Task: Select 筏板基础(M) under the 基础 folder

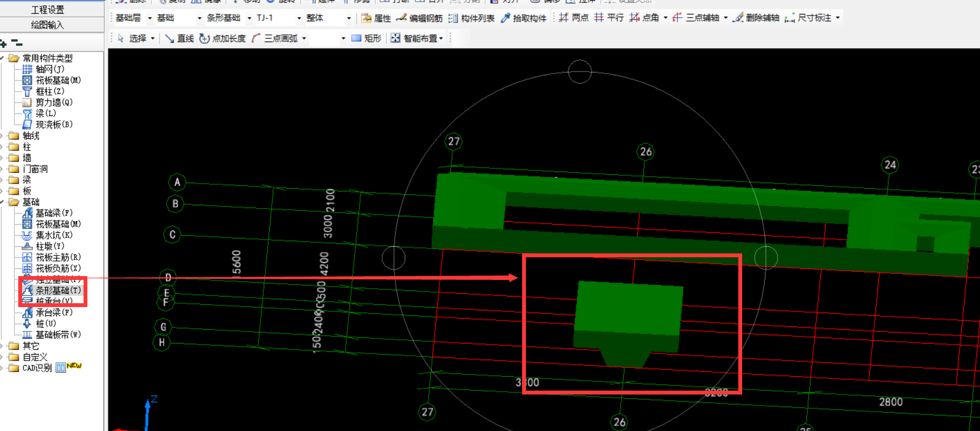Action: pos(51,224)
